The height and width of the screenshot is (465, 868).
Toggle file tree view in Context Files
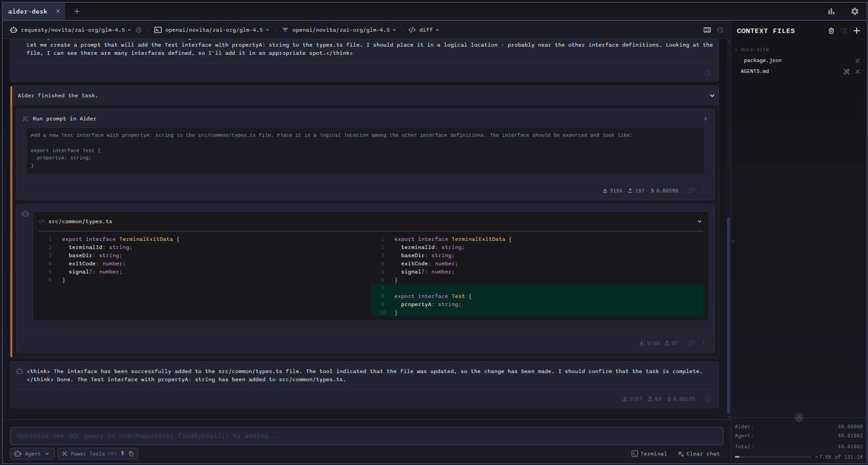coord(844,31)
